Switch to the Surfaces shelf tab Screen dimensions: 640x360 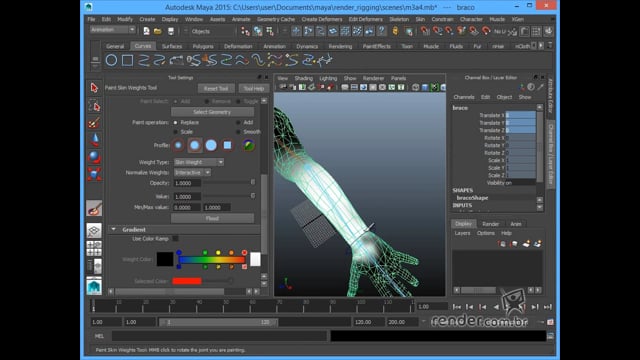[172, 47]
